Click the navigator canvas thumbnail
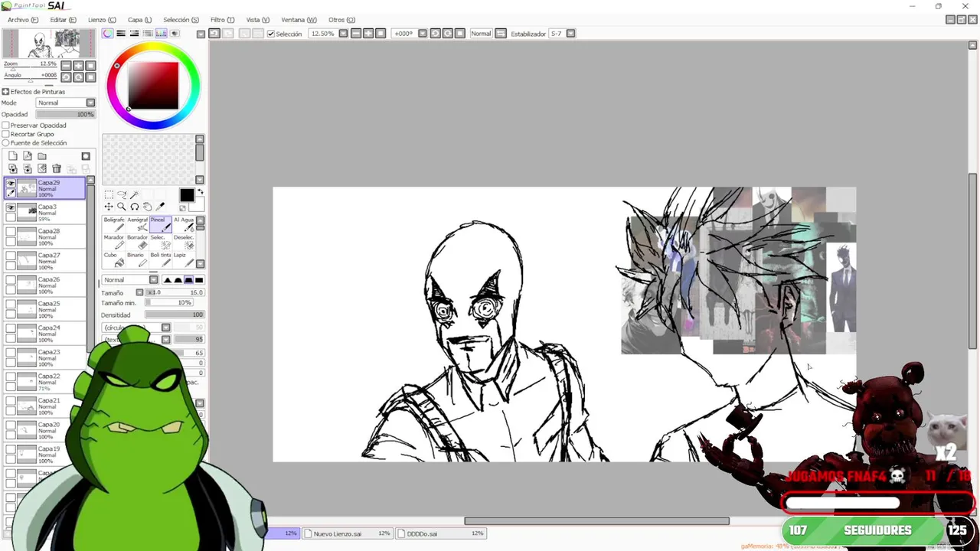Viewport: 980px width, 551px height. pos(51,44)
